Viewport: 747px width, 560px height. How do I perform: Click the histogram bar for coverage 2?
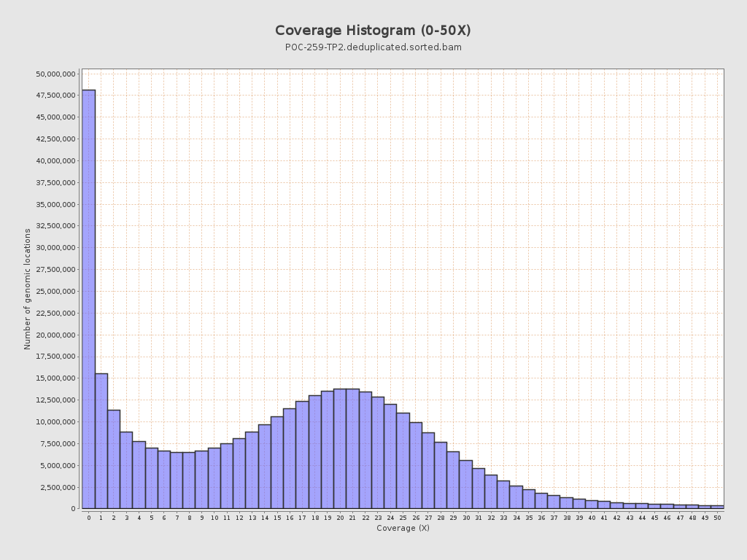pyautogui.click(x=114, y=459)
